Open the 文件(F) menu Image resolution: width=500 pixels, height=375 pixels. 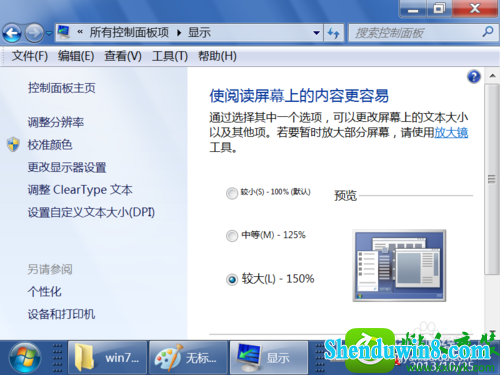(30, 56)
